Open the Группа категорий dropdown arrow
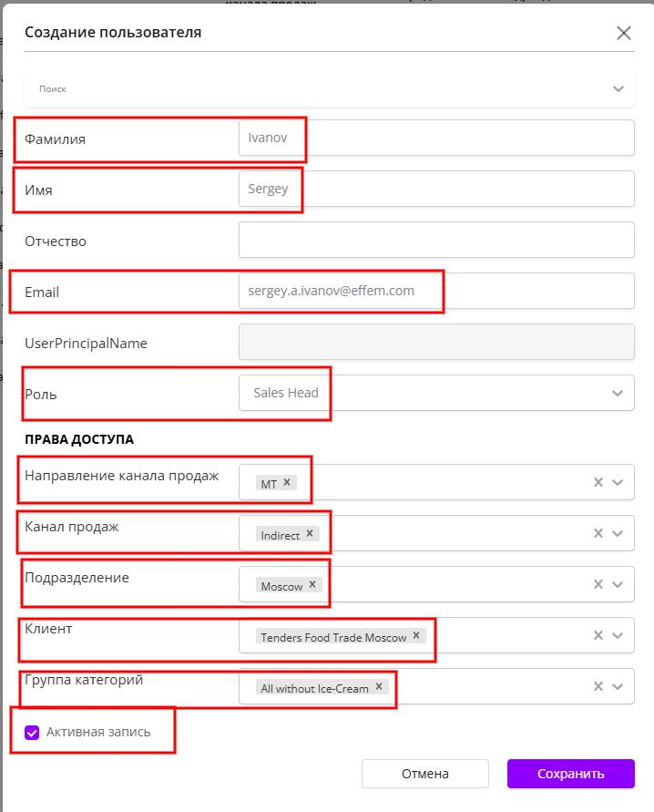 pyautogui.click(x=618, y=687)
